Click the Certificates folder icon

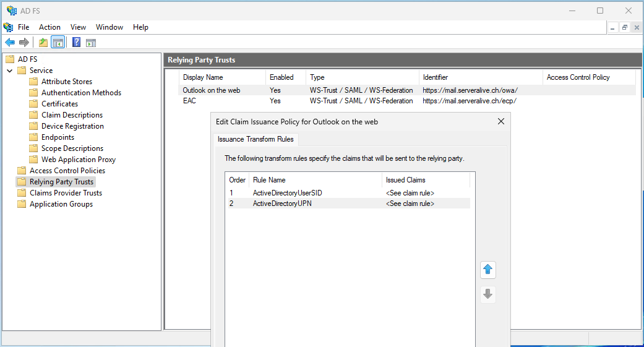pos(33,103)
